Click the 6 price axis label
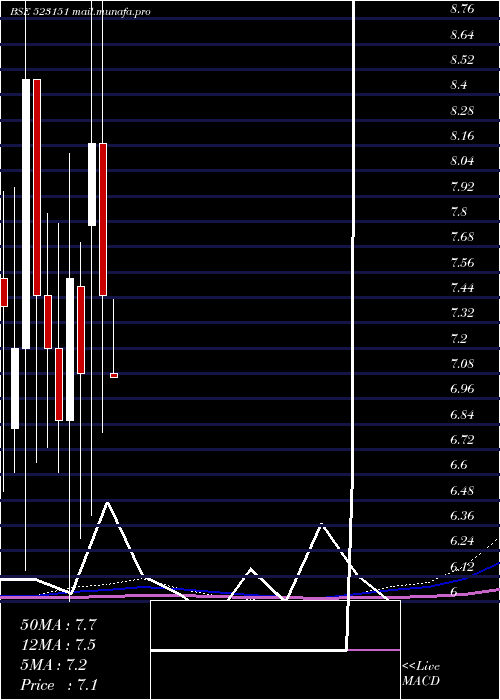The height and width of the screenshot is (700, 500). tap(454, 592)
